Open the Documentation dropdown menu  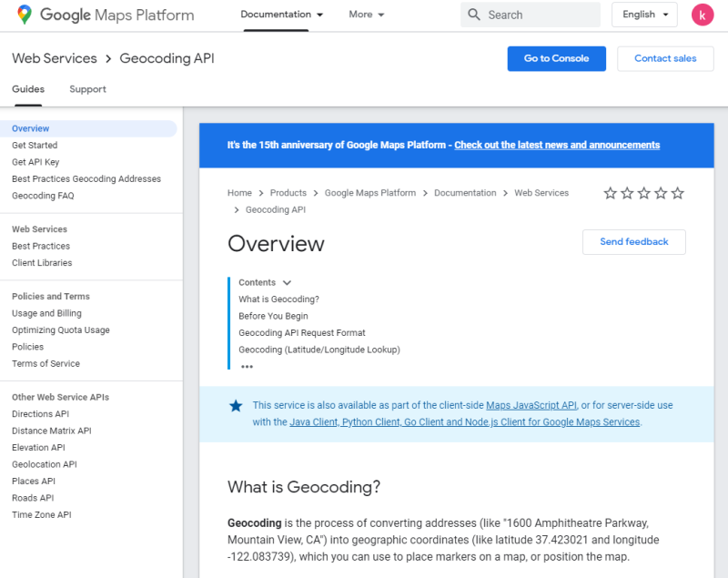click(x=282, y=15)
